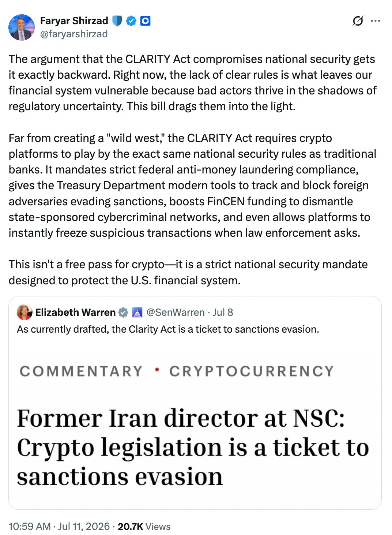
Task: Click the blue shield badge beside Faryar's name
Action: tap(117, 21)
